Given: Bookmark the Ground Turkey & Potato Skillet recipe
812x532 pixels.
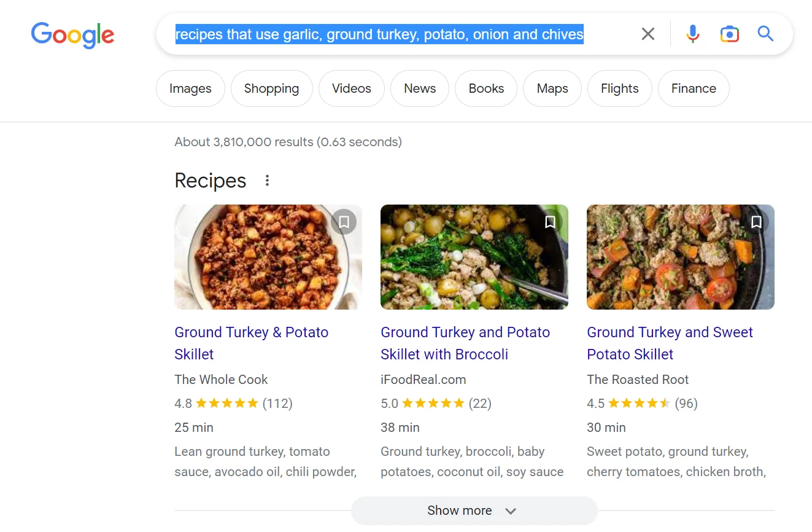Looking at the screenshot, I should (x=344, y=222).
